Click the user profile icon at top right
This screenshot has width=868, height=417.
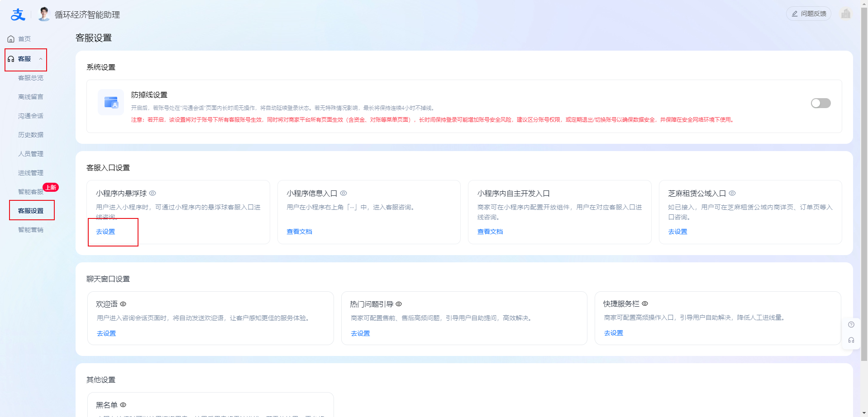(x=845, y=14)
